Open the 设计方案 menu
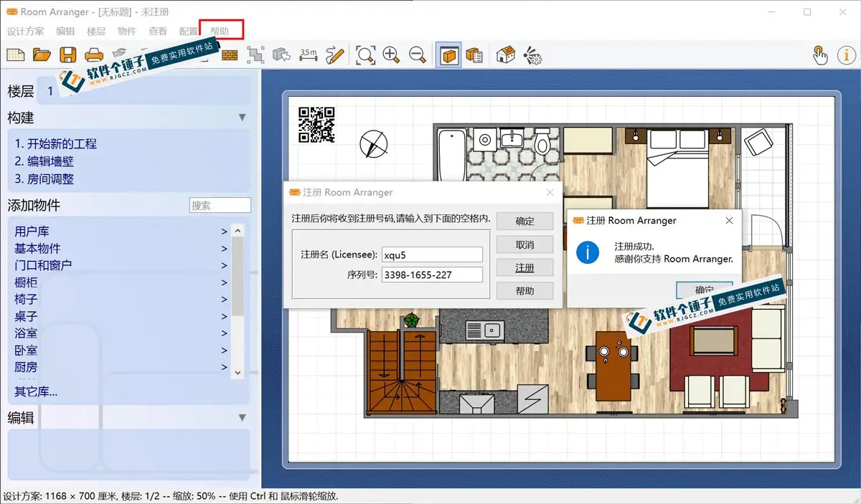The image size is (861, 504). [x=25, y=32]
